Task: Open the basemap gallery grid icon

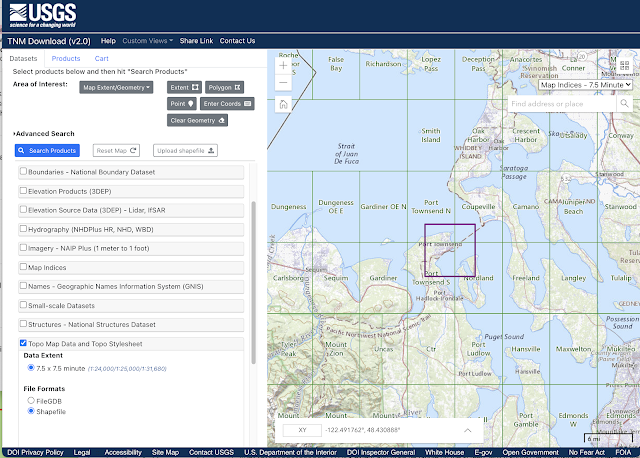Action: click(624, 65)
